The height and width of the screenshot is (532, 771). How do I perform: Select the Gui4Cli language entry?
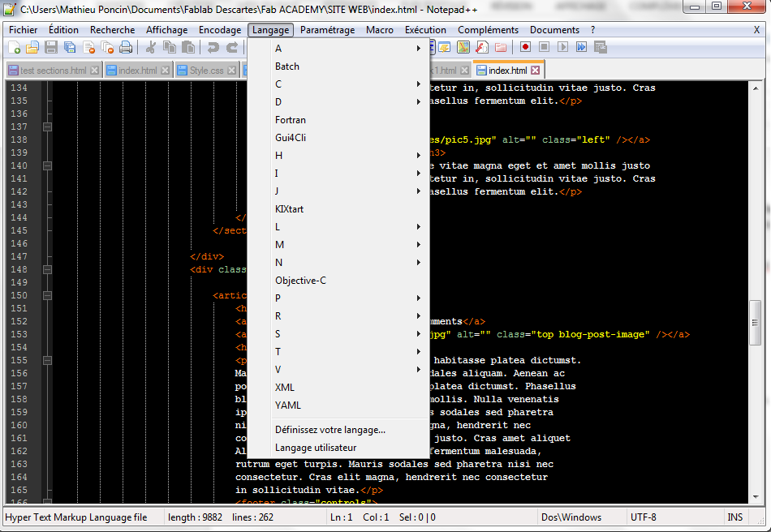(338, 138)
